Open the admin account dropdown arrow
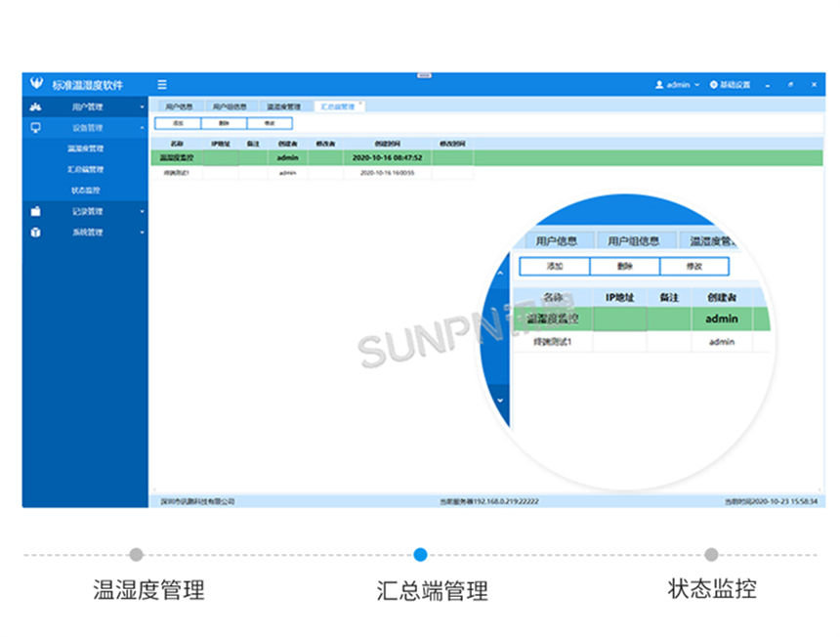Viewport: 840px width, 637px height. pos(696,84)
